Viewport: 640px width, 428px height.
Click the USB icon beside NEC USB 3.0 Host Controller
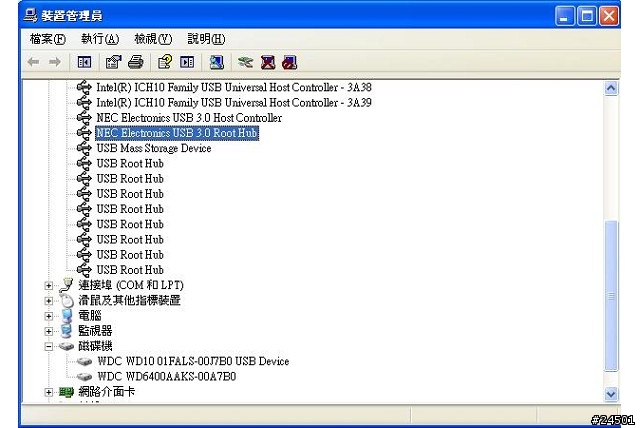[x=84, y=118]
